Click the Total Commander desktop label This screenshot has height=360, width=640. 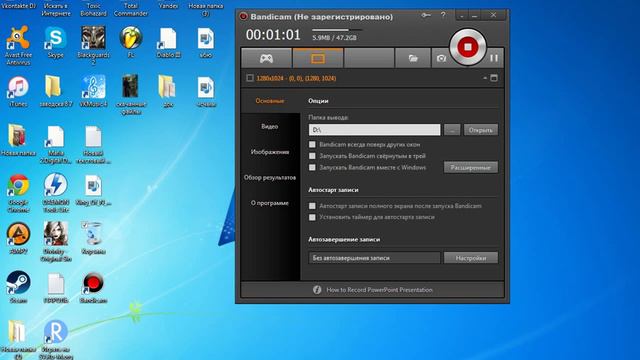pyautogui.click(x=131, y=9)
